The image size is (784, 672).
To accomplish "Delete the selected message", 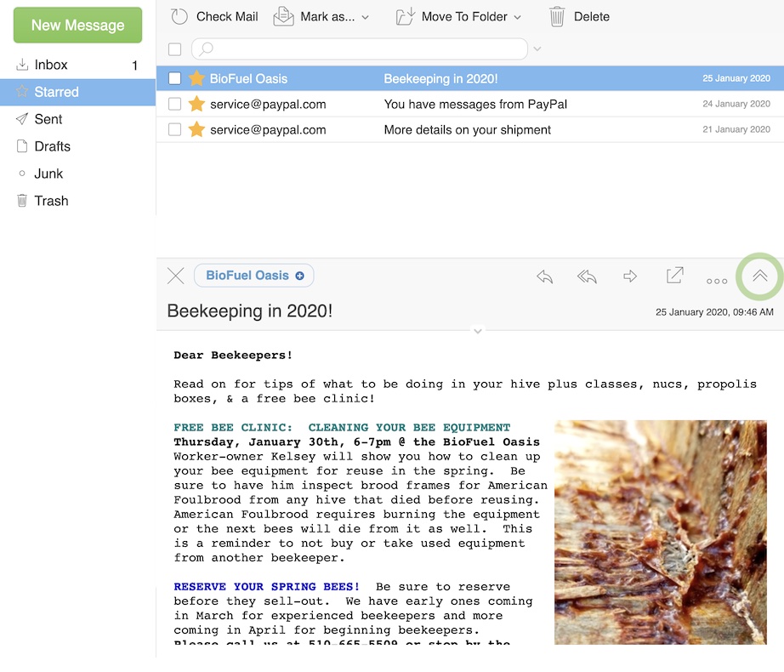I will tap(579, 16).
